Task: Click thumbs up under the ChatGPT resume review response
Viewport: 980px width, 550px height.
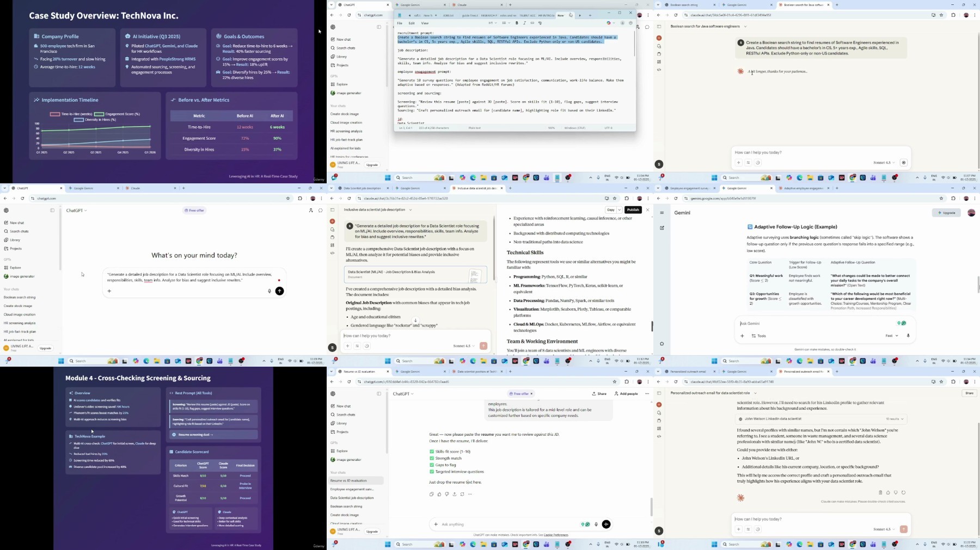Action: 439,495
